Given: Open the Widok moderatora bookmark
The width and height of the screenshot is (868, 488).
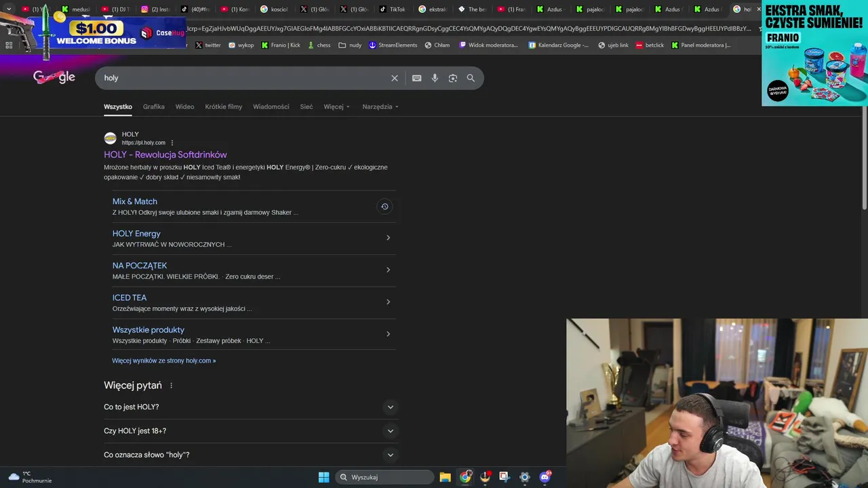Looking at the screenshot, I should 488,45.
